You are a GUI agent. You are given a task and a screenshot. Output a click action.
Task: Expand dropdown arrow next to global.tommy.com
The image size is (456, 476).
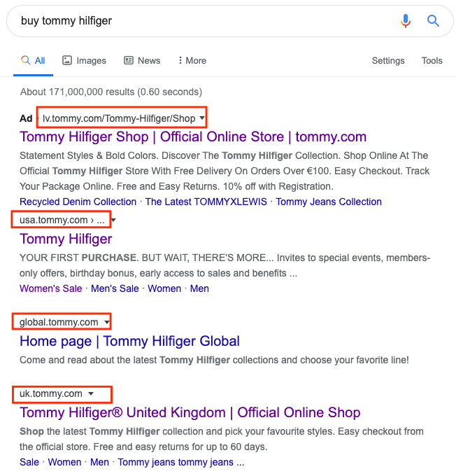pos(107,322)
